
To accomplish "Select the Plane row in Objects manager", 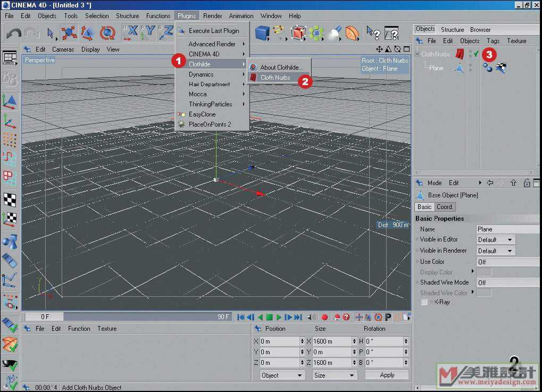I will coord(436,68).
